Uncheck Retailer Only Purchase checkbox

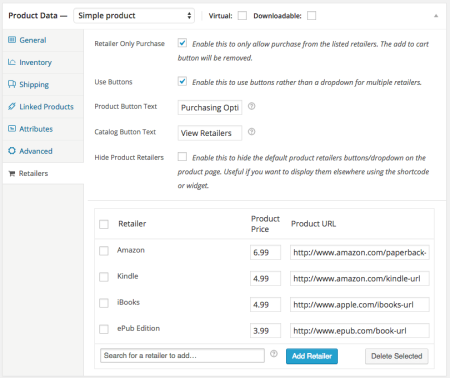pyautogui.click(x=182, y=43)
